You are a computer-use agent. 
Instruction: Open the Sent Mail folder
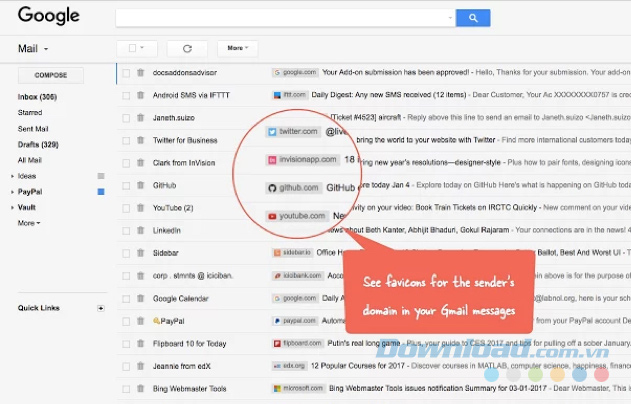click(33, 129)
